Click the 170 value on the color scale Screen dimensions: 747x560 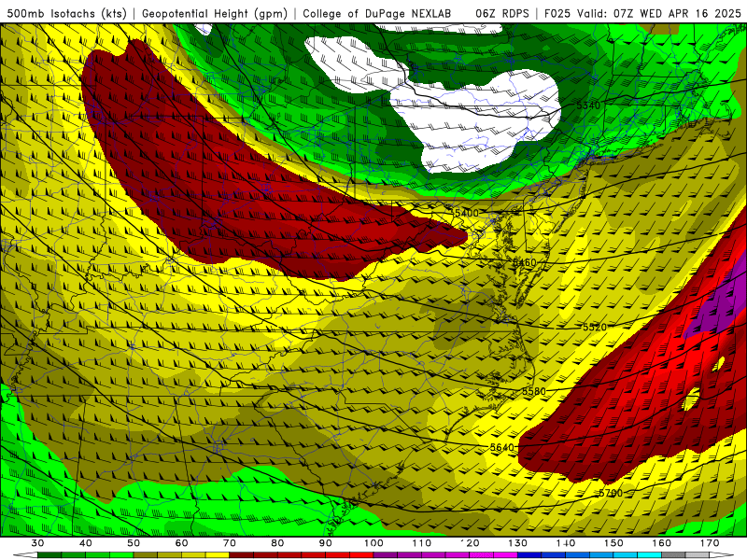[x=710, y=543]
